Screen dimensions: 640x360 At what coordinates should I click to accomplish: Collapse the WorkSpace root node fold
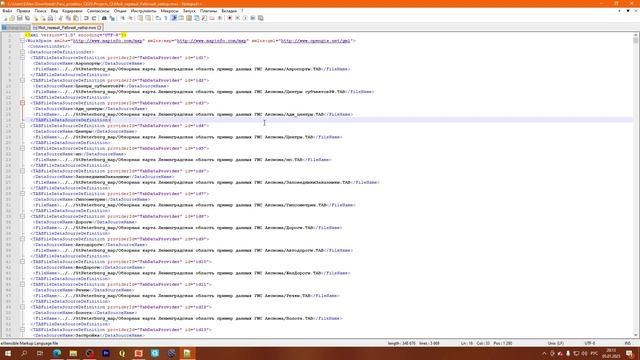tap(22, 41)
